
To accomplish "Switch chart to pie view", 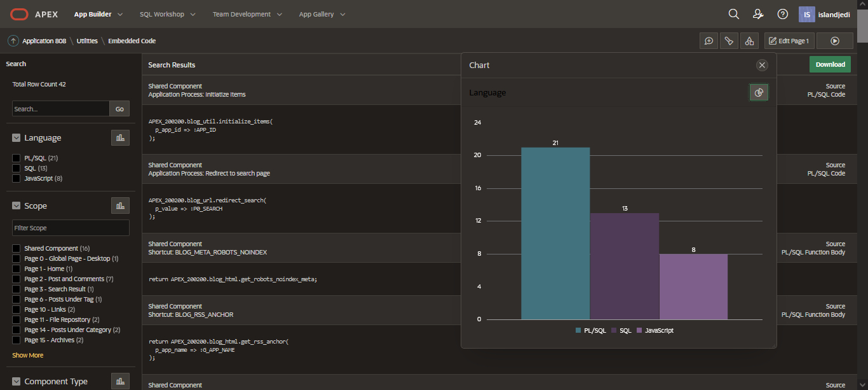I will pyautogui.click(x=758, y=92).
